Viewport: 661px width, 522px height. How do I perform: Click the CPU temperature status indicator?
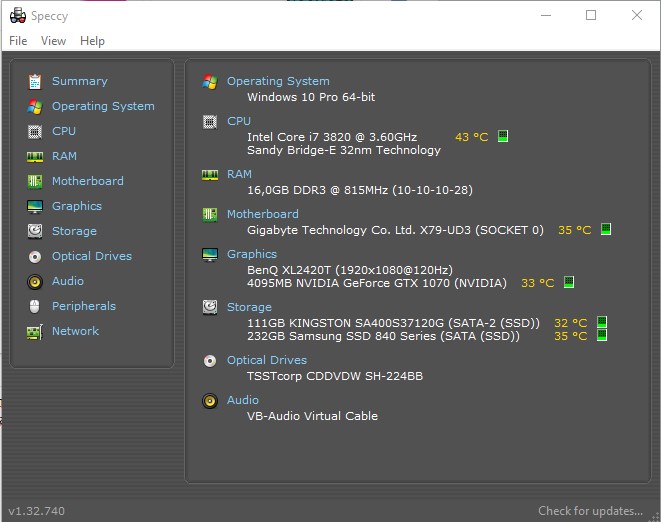[502, 136]
